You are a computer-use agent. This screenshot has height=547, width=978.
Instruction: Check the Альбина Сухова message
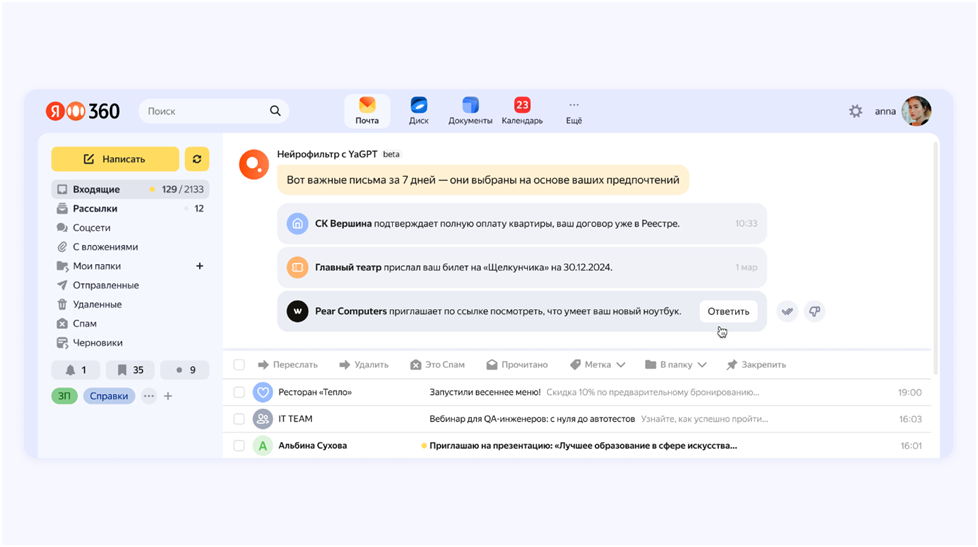[x=239, y=446]
